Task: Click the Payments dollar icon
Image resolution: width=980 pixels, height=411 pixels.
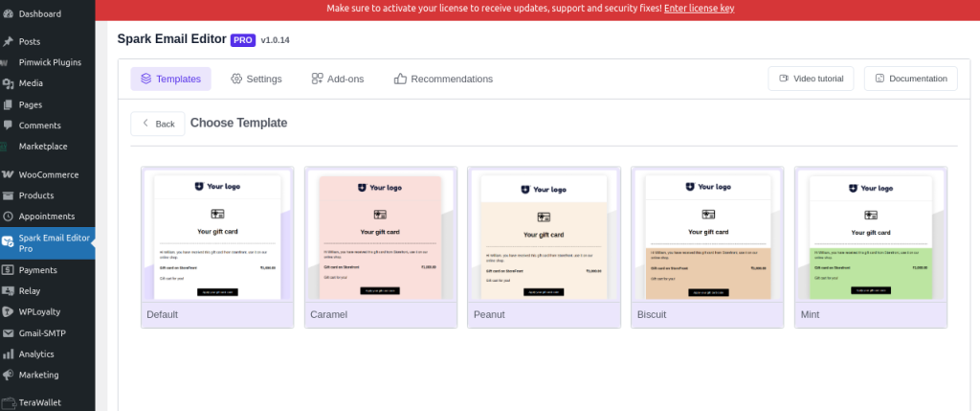Action: (x=8, y=270)
